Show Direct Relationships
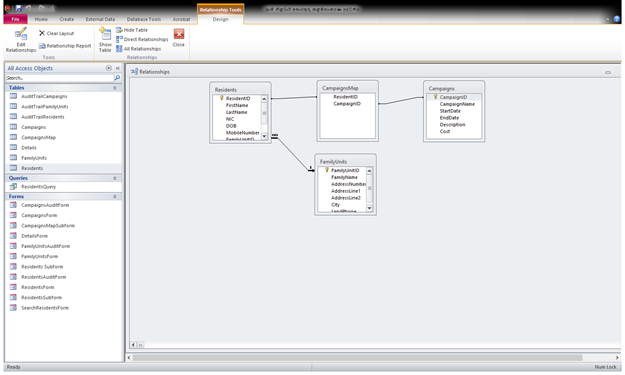This screenshot has width=625, height=375. [x=142, y=39]
